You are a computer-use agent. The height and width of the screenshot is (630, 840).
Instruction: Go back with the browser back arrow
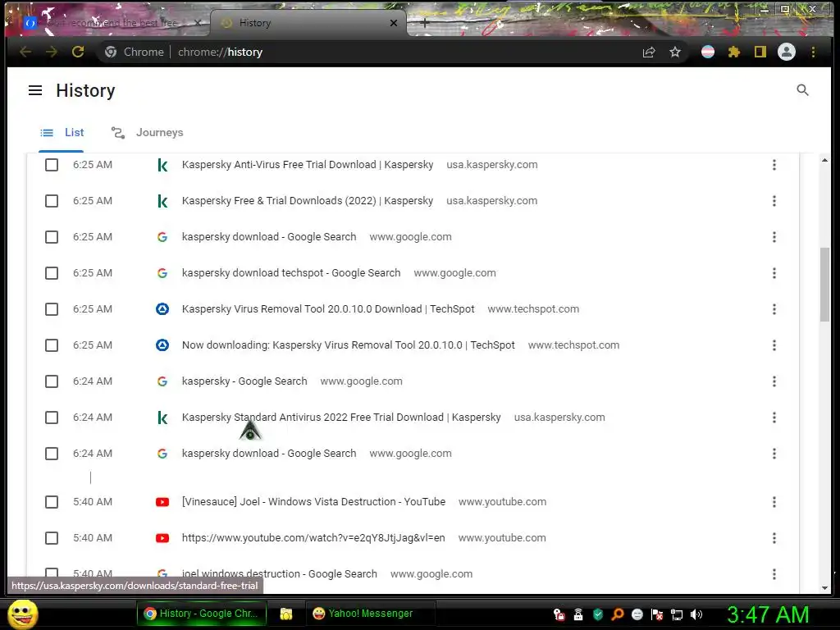[25, 52]
